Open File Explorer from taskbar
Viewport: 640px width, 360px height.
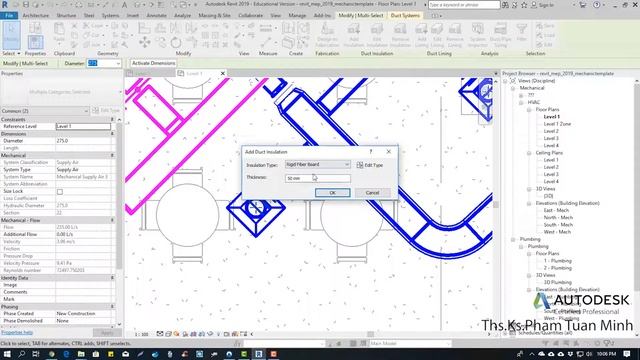pos(81,354)
